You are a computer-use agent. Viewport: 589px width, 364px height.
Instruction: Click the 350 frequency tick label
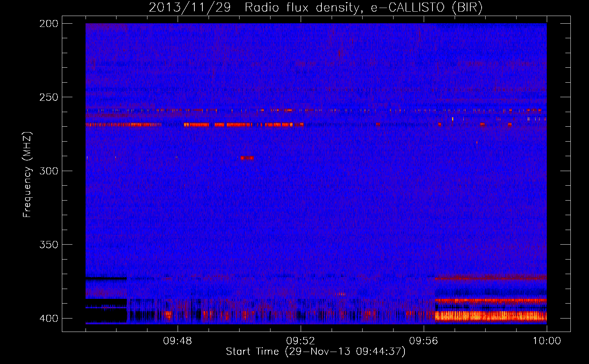tap(49, 244)
